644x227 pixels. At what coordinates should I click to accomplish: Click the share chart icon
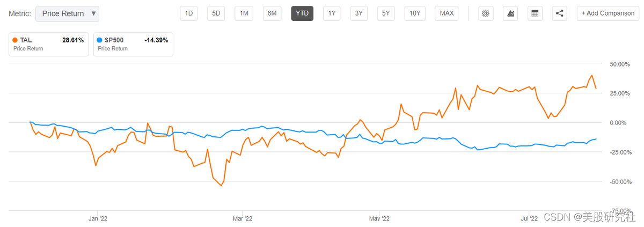[x=559, y=13]
